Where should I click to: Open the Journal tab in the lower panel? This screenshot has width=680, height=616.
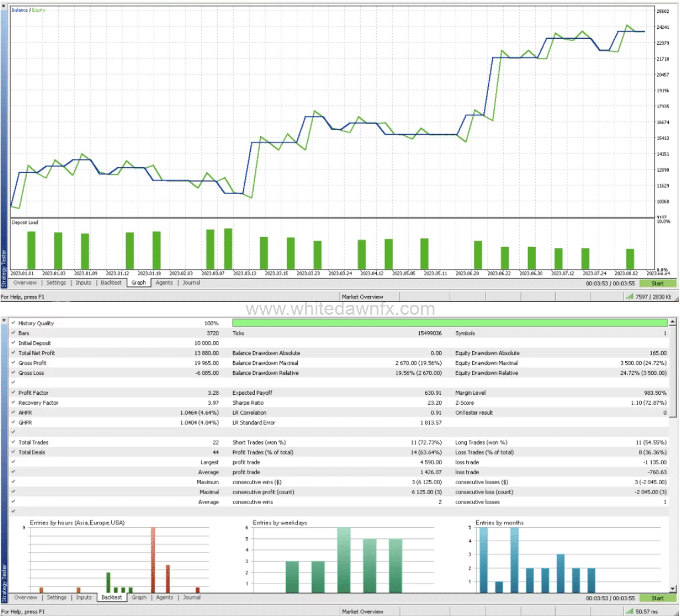point(191,598)
